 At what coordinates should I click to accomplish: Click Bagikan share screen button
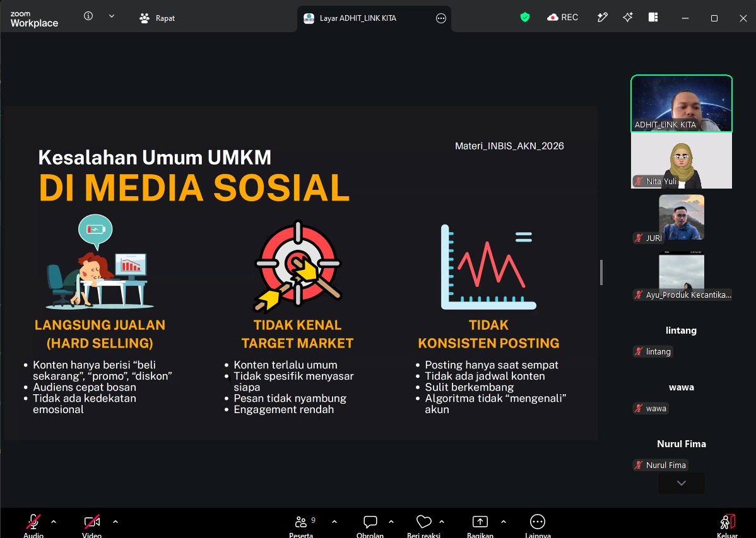pyautogui.click(x=480, y=525)
